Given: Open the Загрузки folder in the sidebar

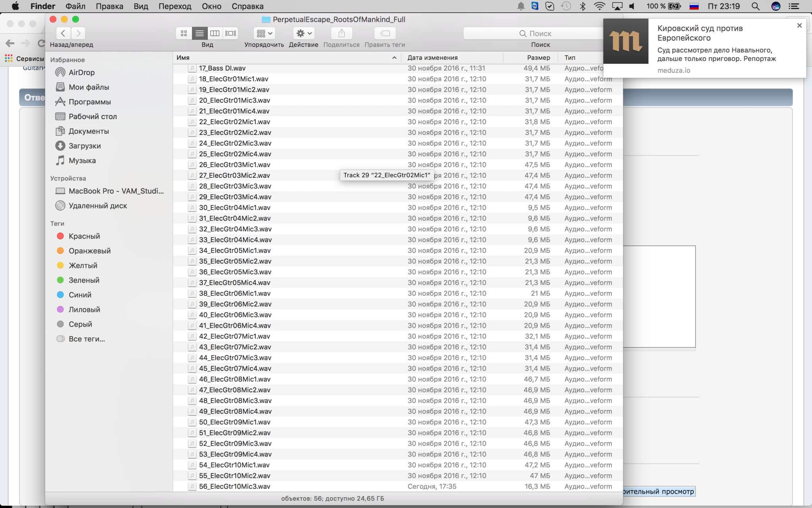Looking at the screenshot, I should [x=84, y=146].
